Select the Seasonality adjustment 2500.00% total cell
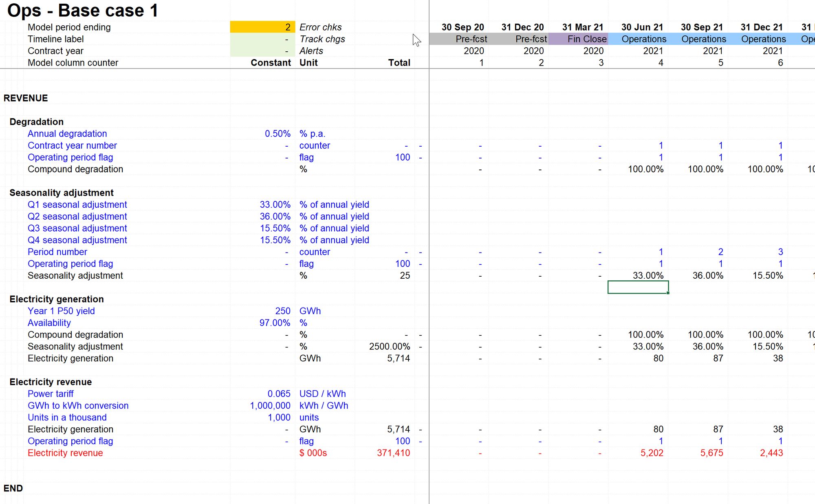This screenshot has width=815, height=504. 389,346
